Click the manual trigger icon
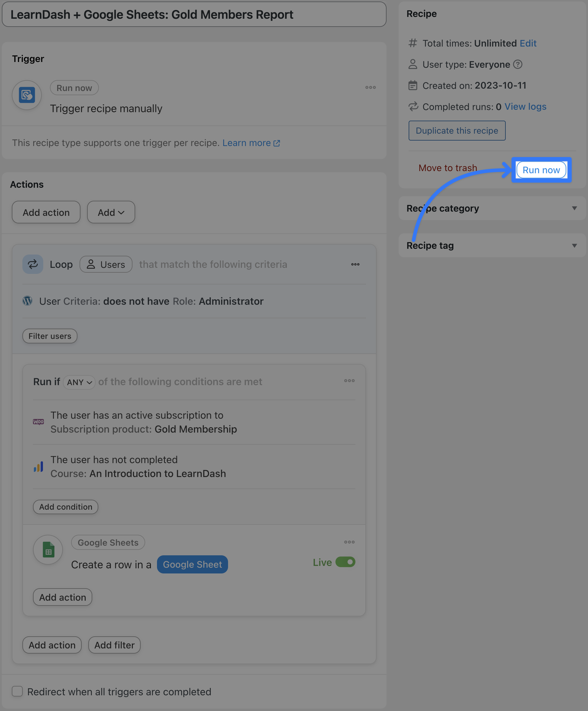Viewport: 588px width, 711px height. coord(27,95)
